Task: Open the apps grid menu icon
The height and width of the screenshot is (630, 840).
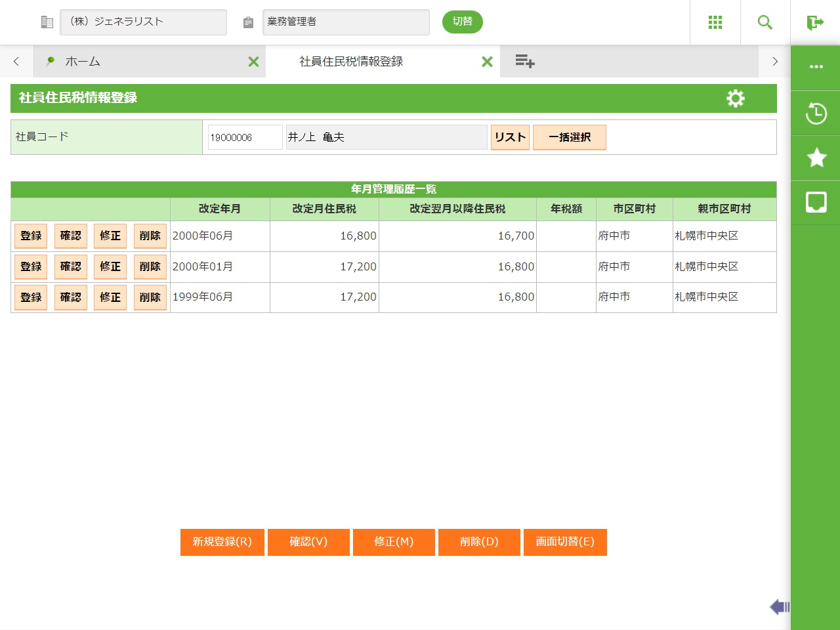Action: (x=715, y=22)
